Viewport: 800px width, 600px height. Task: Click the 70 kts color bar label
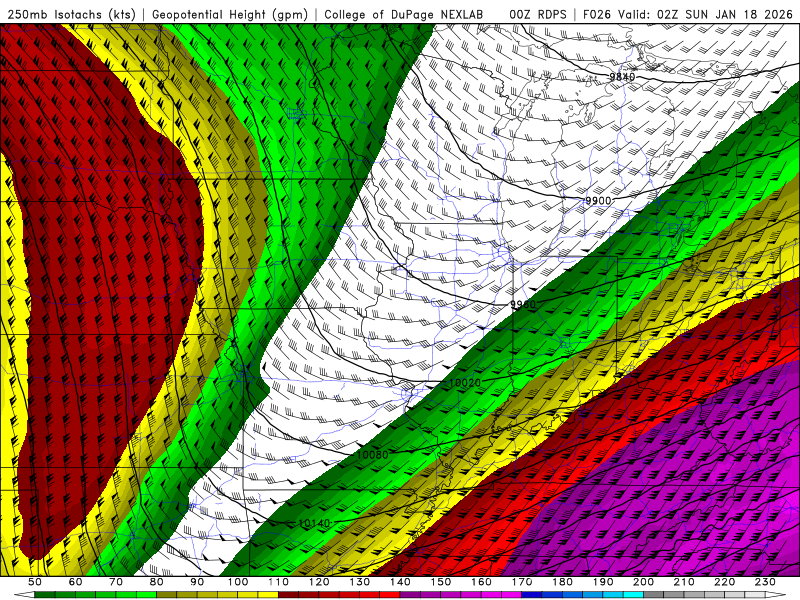(116, 582)
